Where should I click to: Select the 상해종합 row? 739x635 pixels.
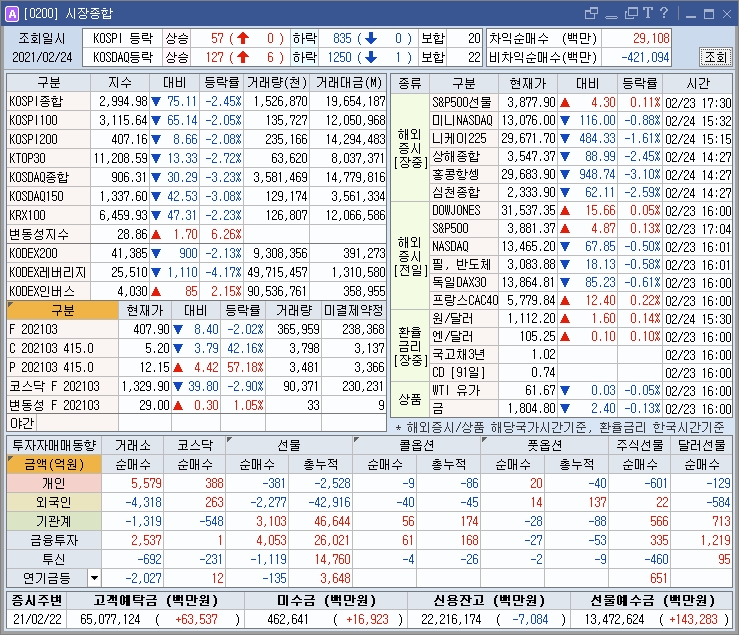tap(581, 156)
